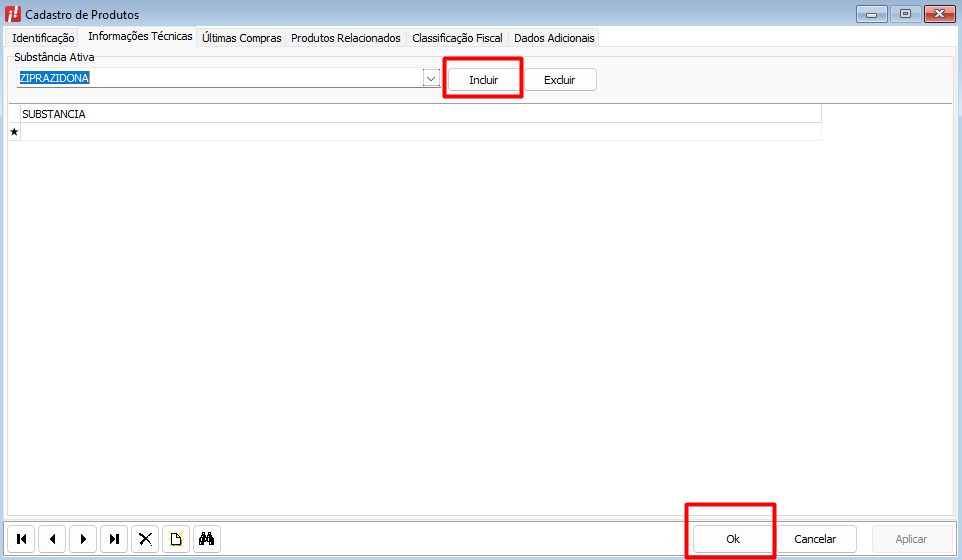
Task: Switch to the Dados Adicionais tab
Action: [554, 38]
